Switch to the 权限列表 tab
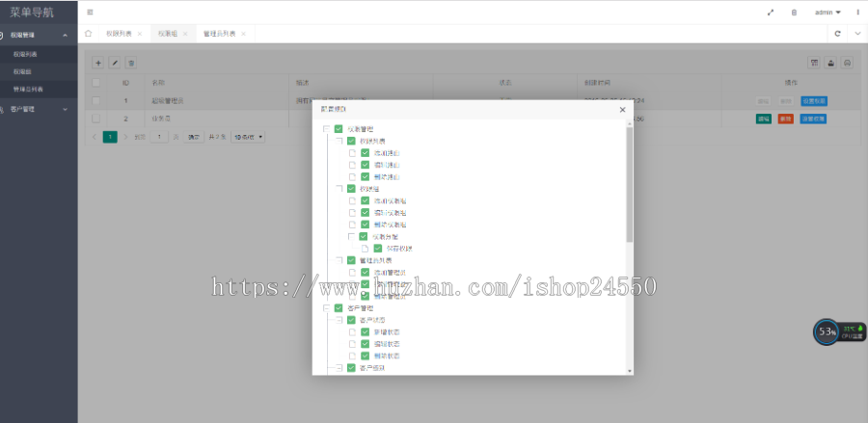868x423 pixels. (x=119, y=34)
